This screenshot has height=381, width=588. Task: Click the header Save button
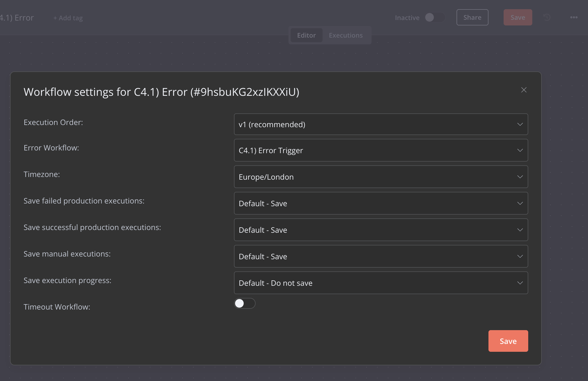coord(518,17)
